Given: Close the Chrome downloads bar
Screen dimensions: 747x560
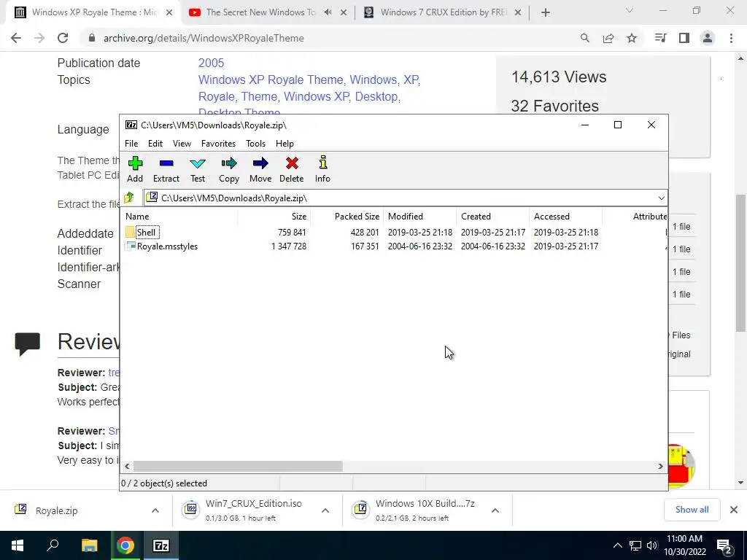Looking at the screenshot, I should coord(734,510).
